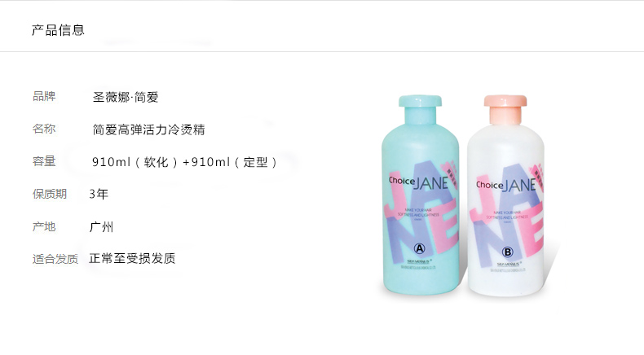This screenshot has height=355, width=644.
Task: Select brand value 圣薇娜·简爱
Action: [126, 97]
